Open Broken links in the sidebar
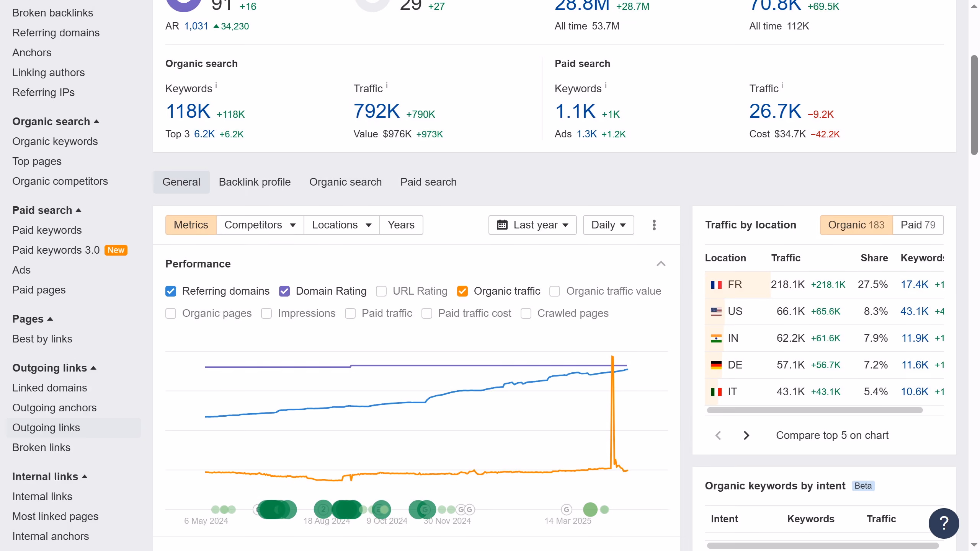 41,448
